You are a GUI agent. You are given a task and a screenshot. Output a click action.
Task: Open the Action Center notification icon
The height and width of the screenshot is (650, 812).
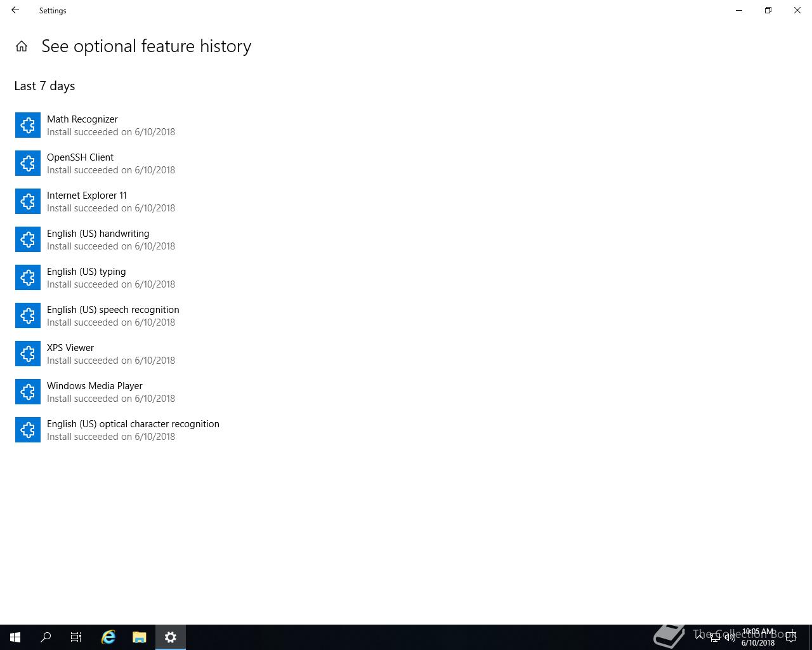[x=791, y=637]
